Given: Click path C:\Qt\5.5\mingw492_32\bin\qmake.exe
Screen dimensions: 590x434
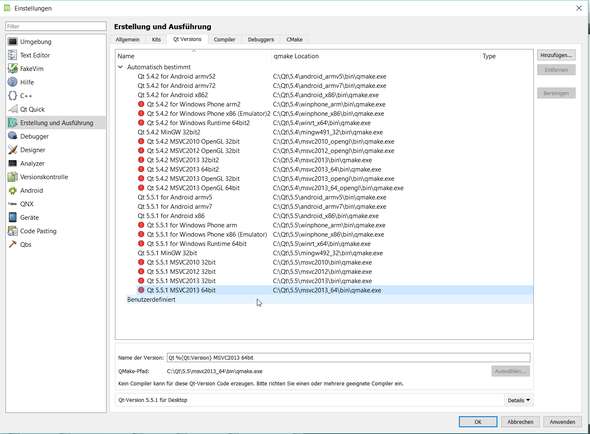Looking at the screenshot, I should click(x=328, y=253).
